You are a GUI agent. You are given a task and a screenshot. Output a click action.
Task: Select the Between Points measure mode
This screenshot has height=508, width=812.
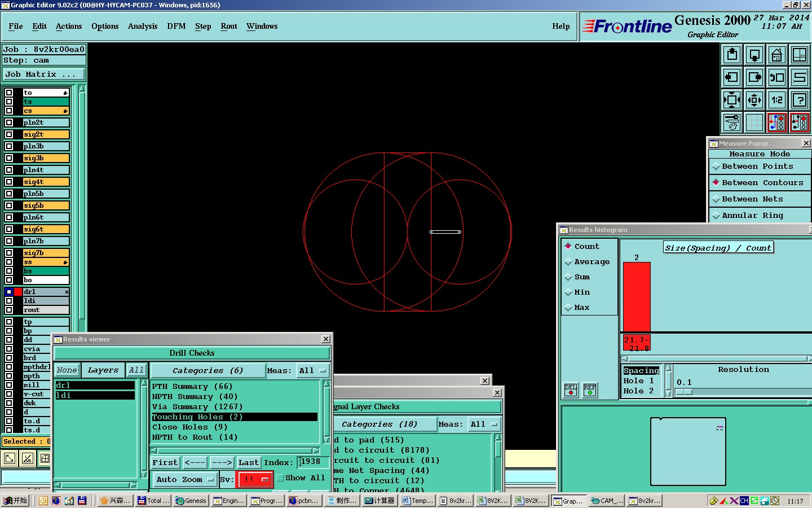pyautogui.click(x=757, y=167)
